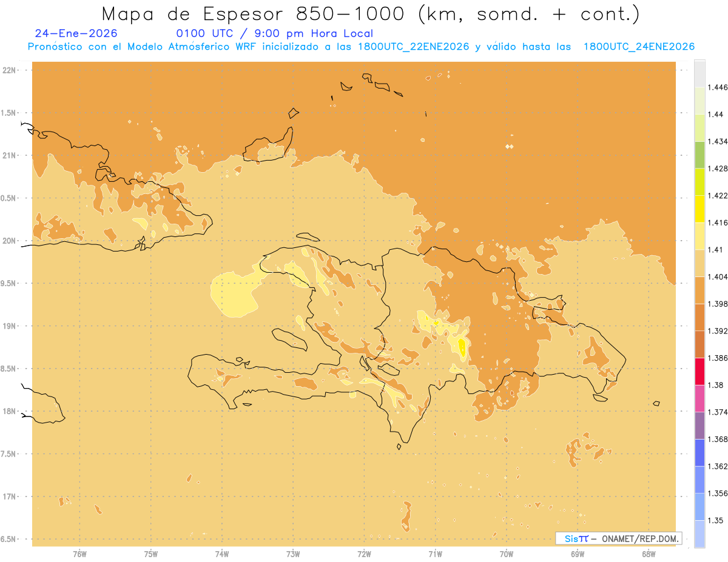Click the yellow legend swatch between 1.416 and 1.422
728x562 pixels.
pos(699,209)
